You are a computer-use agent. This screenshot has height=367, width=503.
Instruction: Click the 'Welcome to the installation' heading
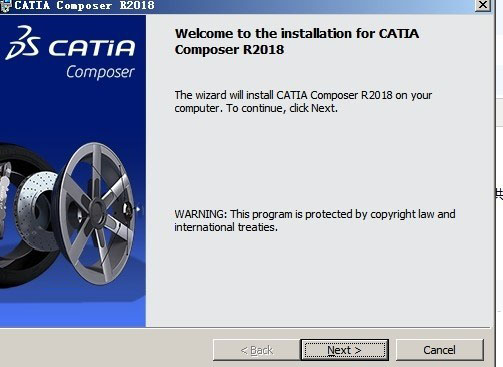coord(297,41)
